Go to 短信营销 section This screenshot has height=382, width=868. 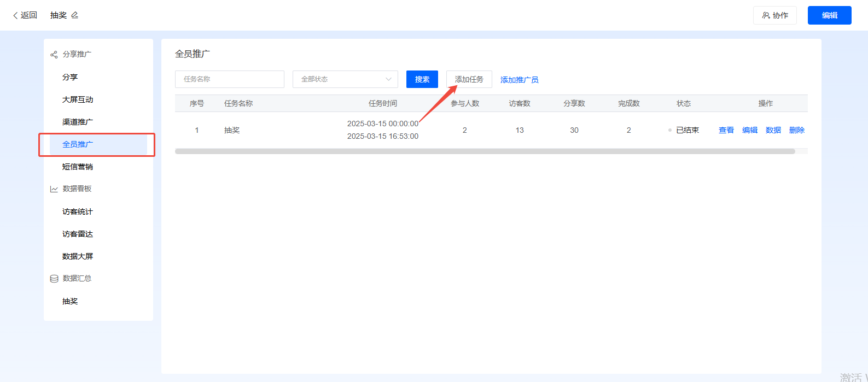click(78, 167)
